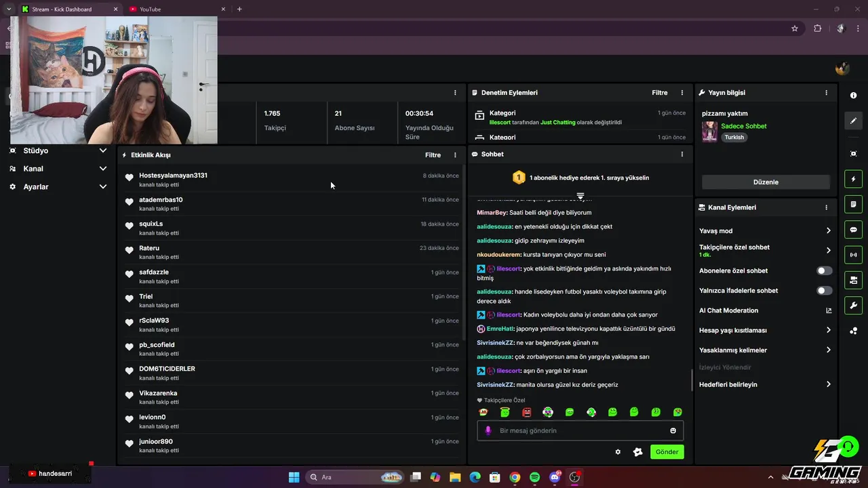Image resolution: width=868 pixels, height=488 pixels.
Task: Click the star badge icon next to Gönder
Action: pyautogui.click(x=637, y=452)
